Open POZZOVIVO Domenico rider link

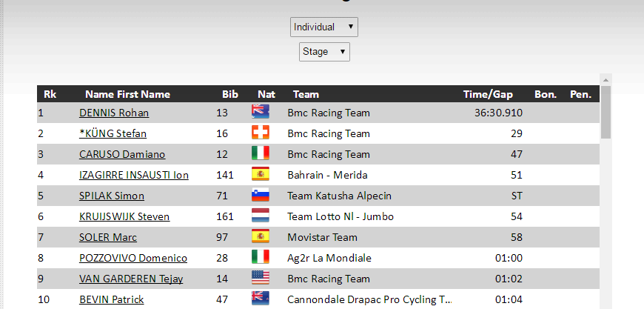coord(133,258)
